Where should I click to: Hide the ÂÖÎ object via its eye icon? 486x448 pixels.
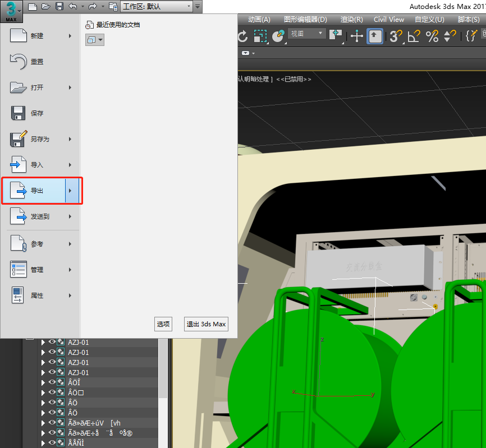pos(52,382)
